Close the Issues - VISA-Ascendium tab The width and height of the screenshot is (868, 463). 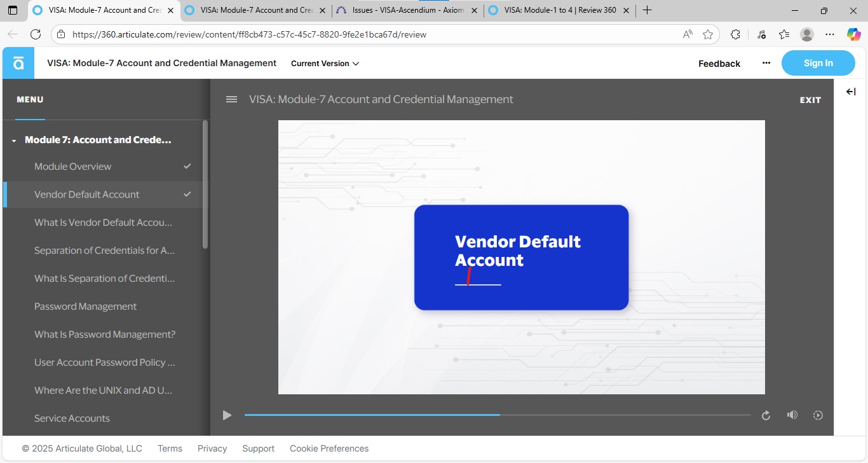[475, 10]
